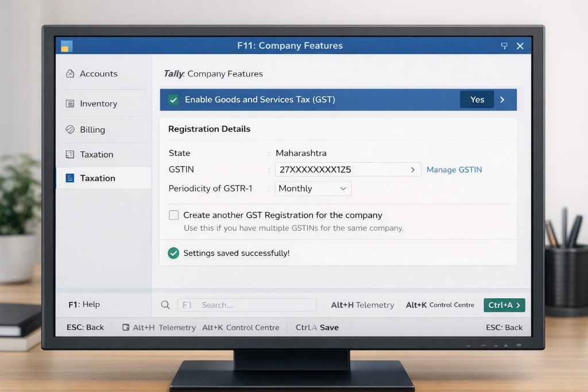Click the Yes value on the GST bar
This screenshot has width=588, height=392.
(x=477, y=99)
